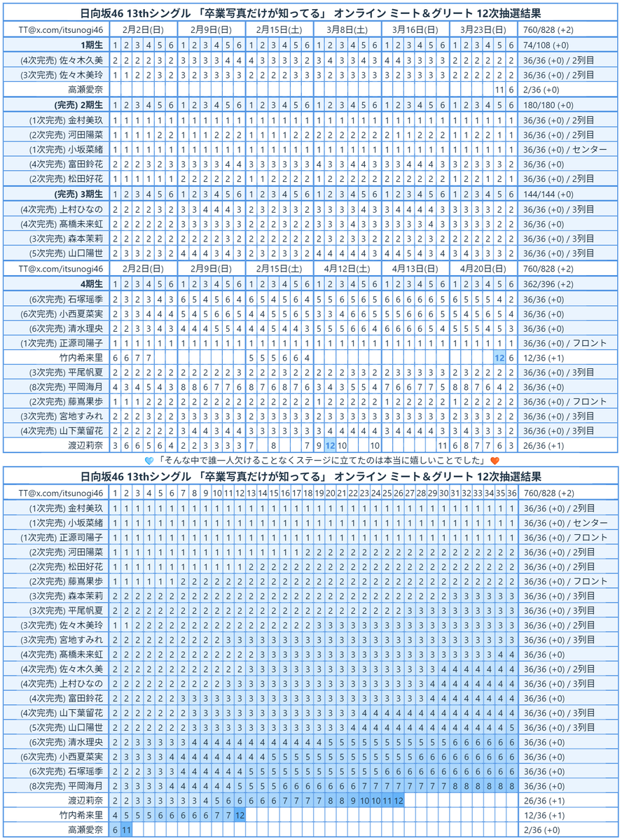Click highlighted 12 in 4期生 group 渡辺莉奈 row

pyautogui.click(x=331, y=447)
